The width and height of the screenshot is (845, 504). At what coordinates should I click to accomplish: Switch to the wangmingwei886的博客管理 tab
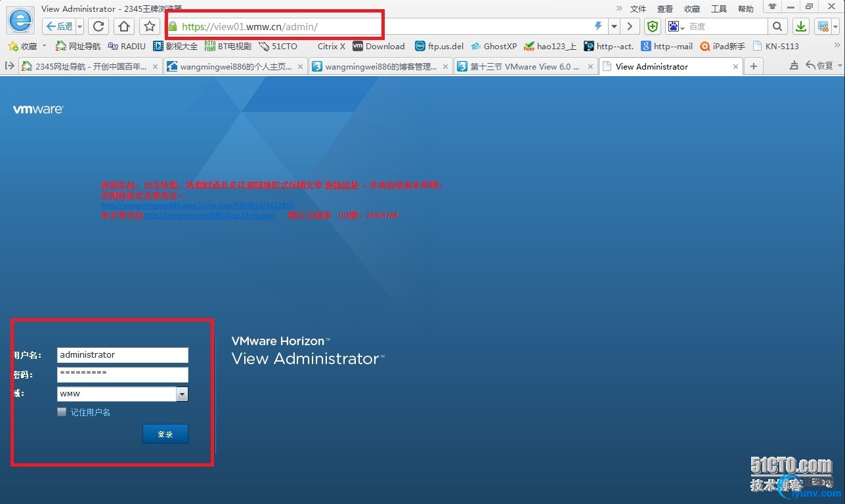(380, 66)
